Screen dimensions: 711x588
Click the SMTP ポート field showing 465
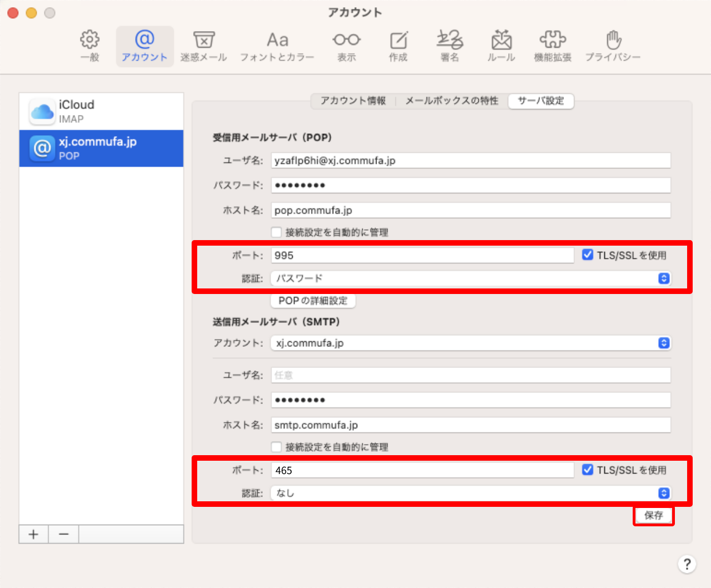422,470
